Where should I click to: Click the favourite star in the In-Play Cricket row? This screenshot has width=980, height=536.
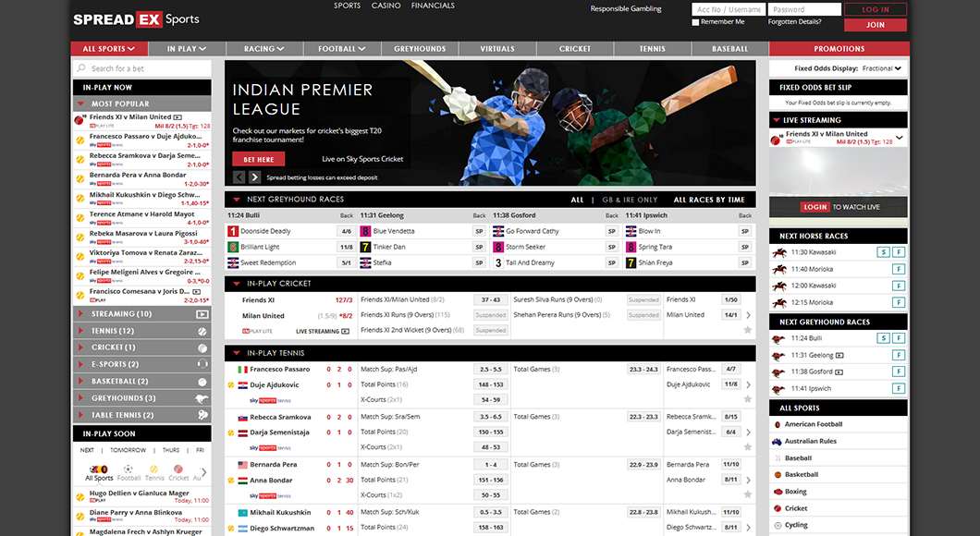coord(748,330)
